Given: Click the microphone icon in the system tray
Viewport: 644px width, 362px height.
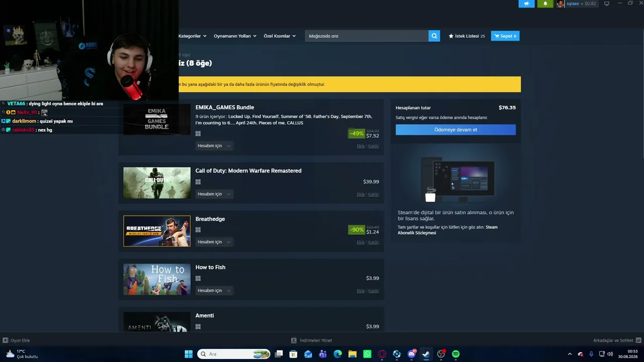Looking at the screenshot, I should [591, 354].
